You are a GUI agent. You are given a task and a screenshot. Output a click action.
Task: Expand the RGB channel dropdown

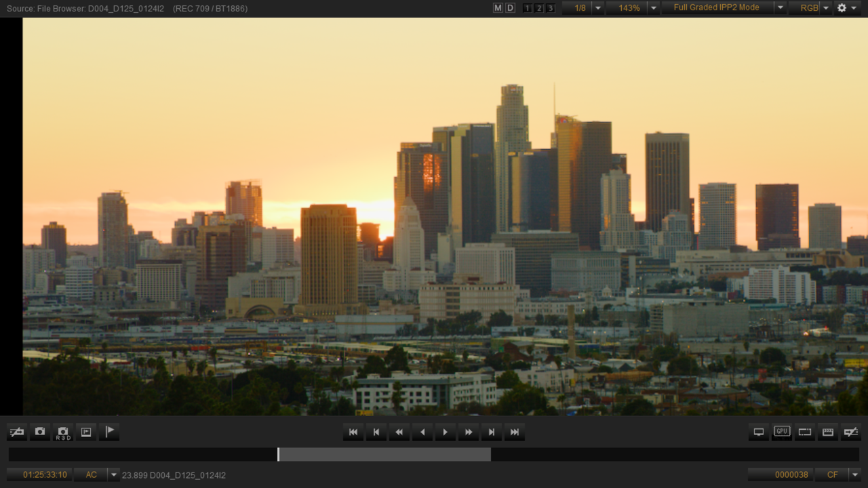pos(825,8)
